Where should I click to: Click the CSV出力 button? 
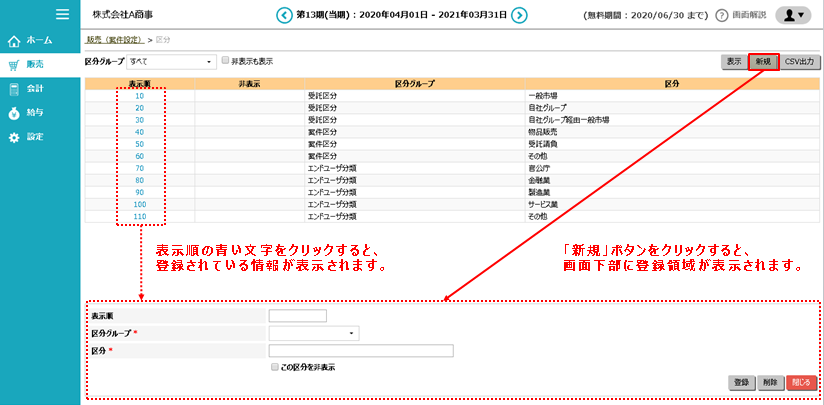[x=800, y=61]
